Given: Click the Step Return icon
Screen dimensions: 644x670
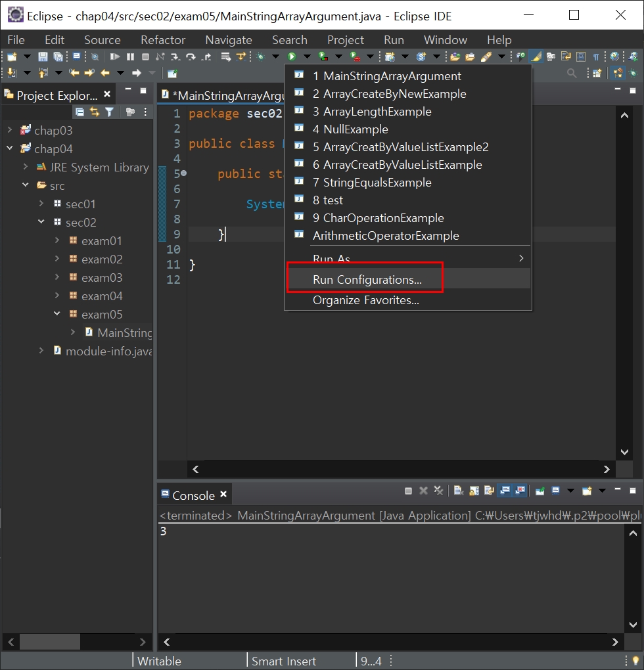Looking at the screenshot, I should (206, 56).
